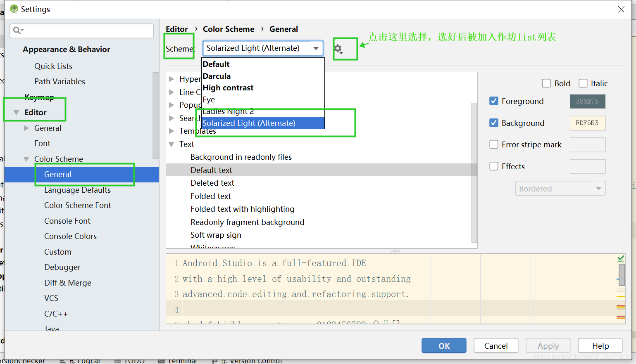Click the Android Studio icon in title bar
The height and width of the screenshot is (364, 636).
click(x=14, y=9)
